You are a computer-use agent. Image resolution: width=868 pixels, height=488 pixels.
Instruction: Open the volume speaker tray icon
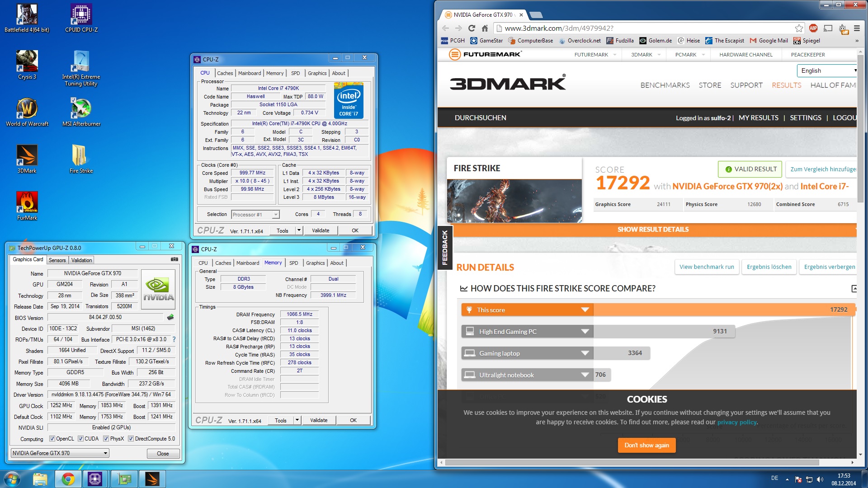pyautogui.click(x=820, y=479)
